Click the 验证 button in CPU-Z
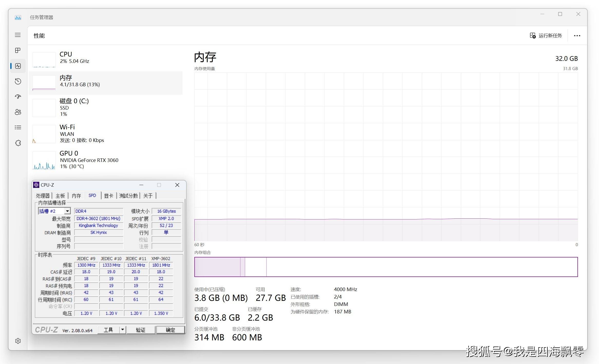The height and width of the screenshot is (364, 599). point(141,330)
